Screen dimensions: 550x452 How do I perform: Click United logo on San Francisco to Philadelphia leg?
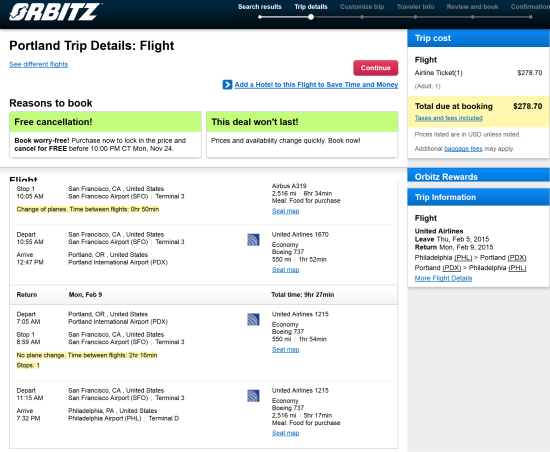tap(253, 396)
